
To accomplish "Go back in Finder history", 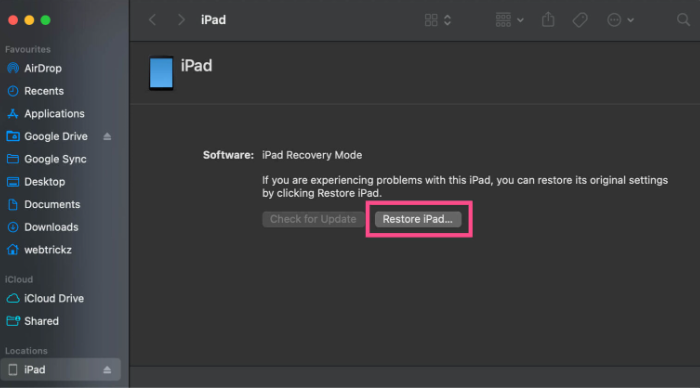I will point(153,20).
